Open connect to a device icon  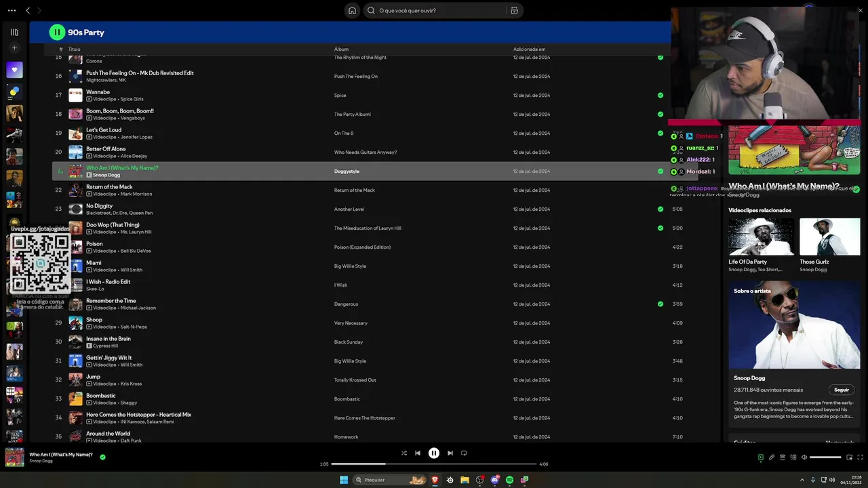point(793,457)
